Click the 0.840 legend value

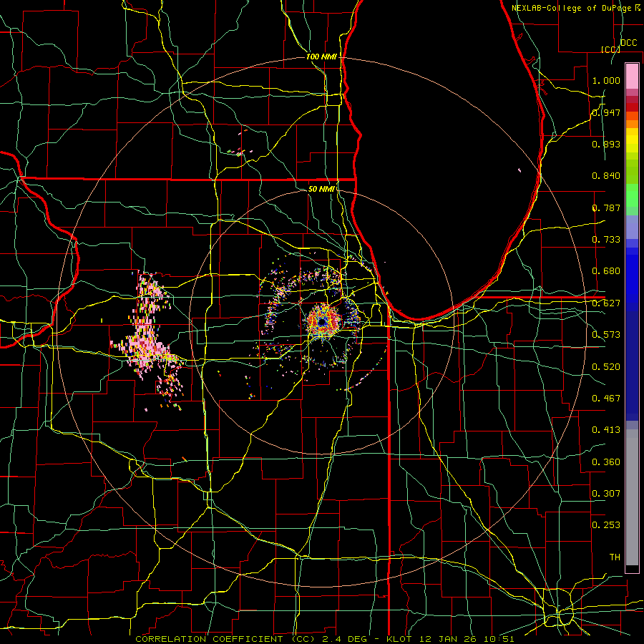click(x=606, y=176)
